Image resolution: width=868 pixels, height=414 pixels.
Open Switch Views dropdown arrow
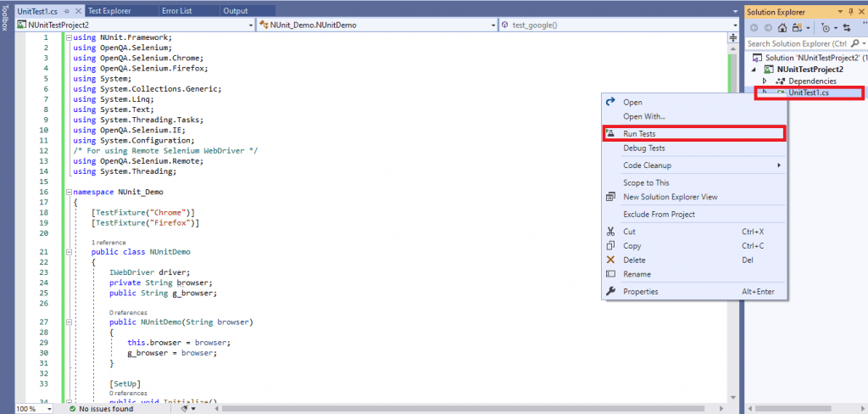pos(807,28)
